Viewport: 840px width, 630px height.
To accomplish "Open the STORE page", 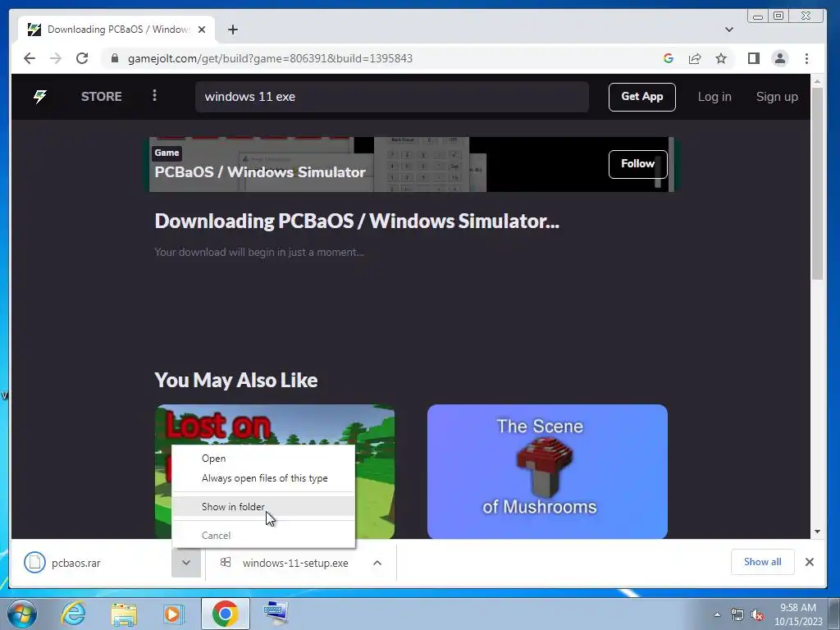I will tap(101, 97).
